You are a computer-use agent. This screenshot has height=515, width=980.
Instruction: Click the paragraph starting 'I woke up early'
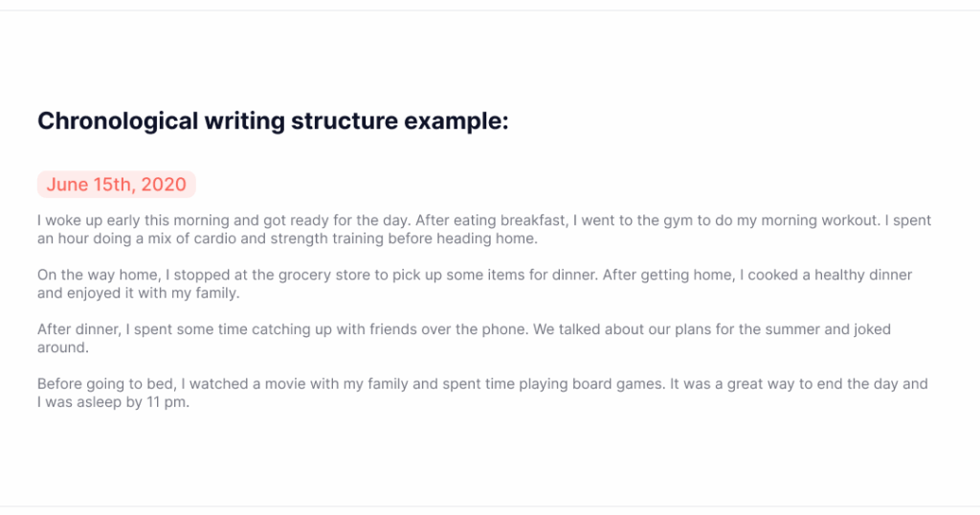(x=484, y=230)
